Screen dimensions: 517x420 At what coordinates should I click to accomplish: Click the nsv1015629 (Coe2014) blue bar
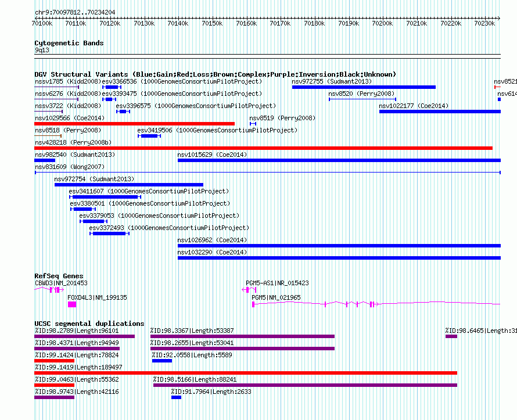pyautogui.click(x=339, y=160)
